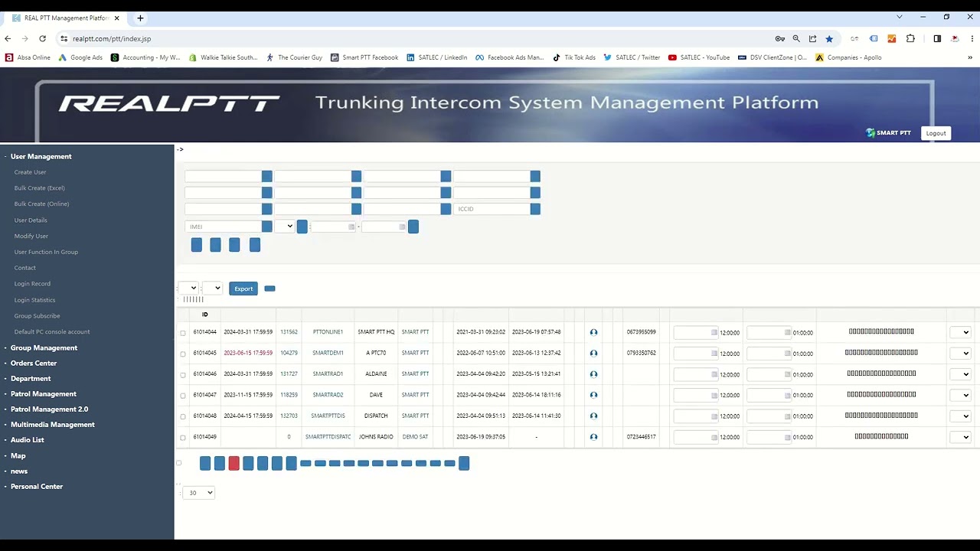Open the Department sidebar section
Viewport: 980px width, 551px height.
tap(31, 378)
